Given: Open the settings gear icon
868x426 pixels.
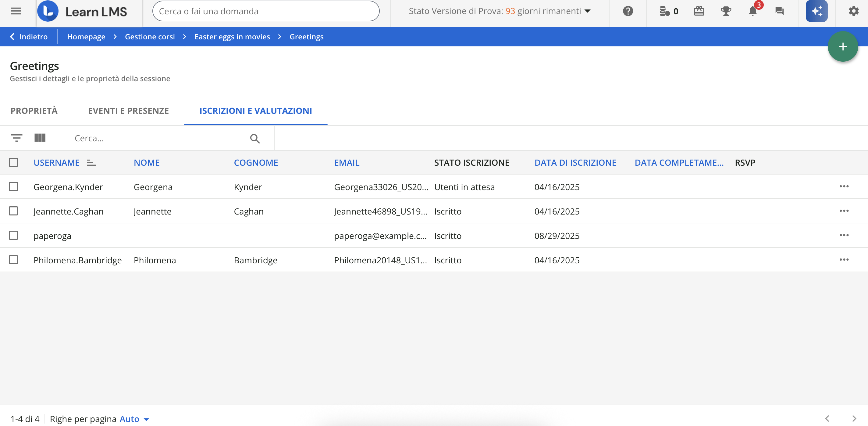Looking at the screenshot, I should [853, 11].
